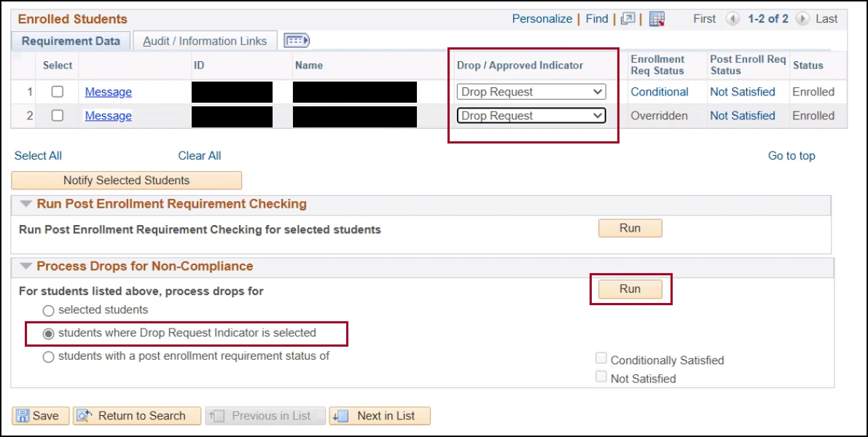The width and height of the screenshot is (868, 437).
Task: Click ID column header
Action: (199, 66)
